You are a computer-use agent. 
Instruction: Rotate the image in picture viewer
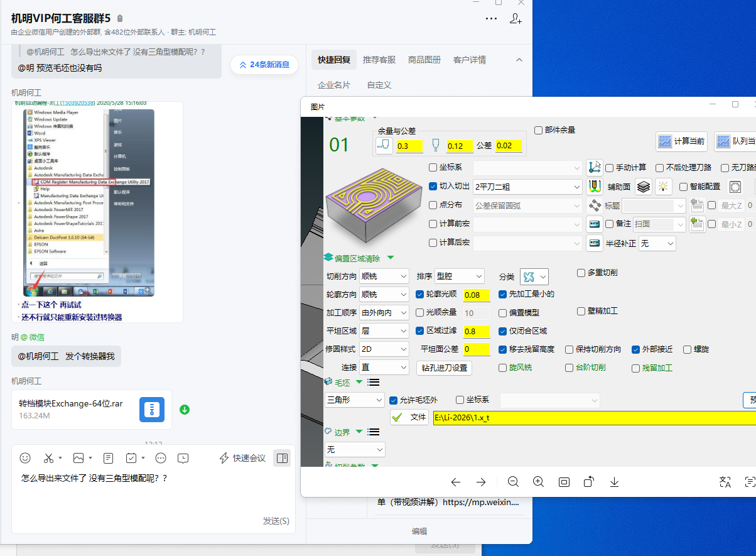pyautogui.click(x=589, y=482)
